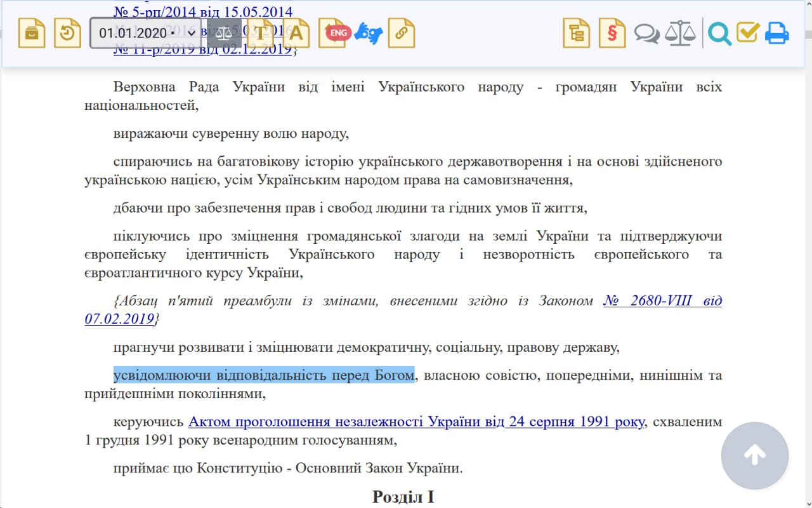Open the document card archive icon
Screen dimensions: 812x508
click(x=32, y=33)
